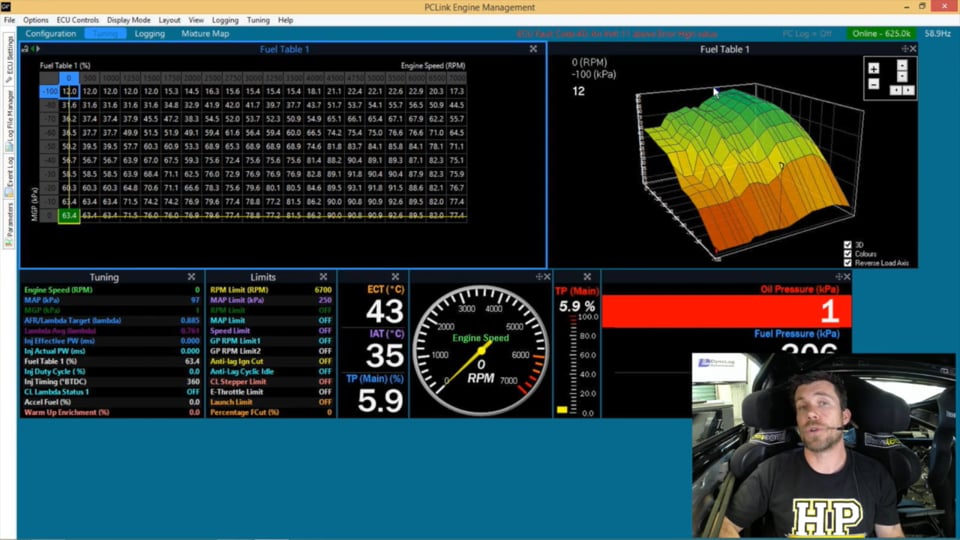Open the Layout menu

click(169, 20)
